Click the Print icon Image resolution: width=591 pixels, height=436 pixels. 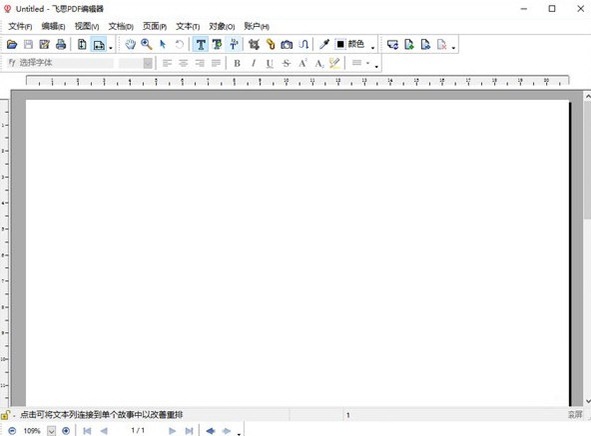pos(61,44)
